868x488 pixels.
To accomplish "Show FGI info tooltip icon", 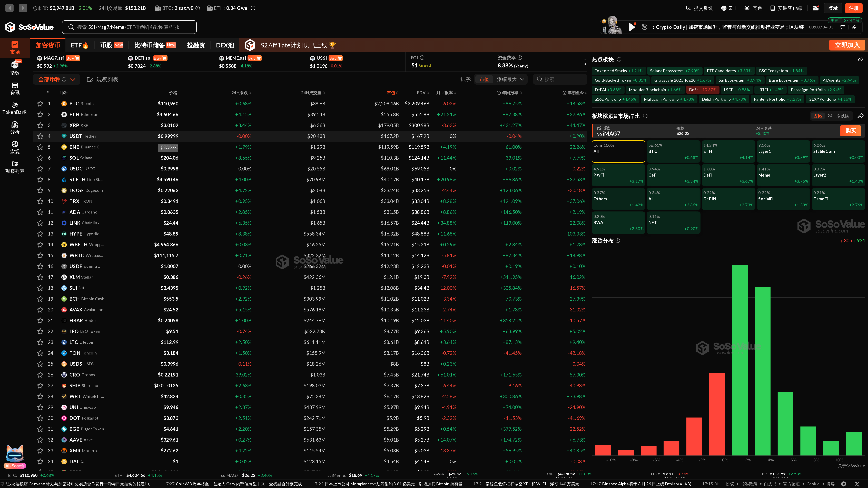I will click(422, 58).
